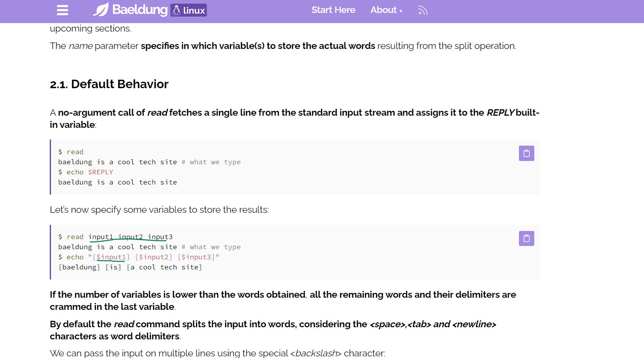
Task: Click the "Let's now specify some variables" sentence
Action: tap(159, 210)
